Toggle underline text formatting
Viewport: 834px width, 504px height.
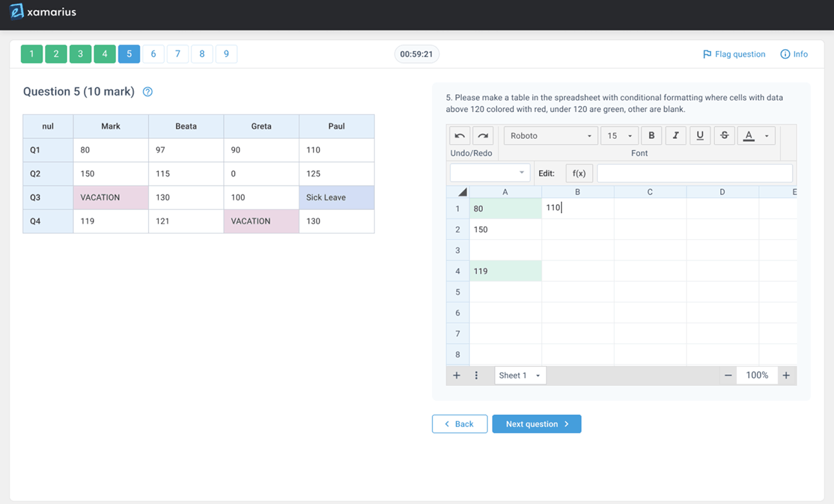[700, 136]
